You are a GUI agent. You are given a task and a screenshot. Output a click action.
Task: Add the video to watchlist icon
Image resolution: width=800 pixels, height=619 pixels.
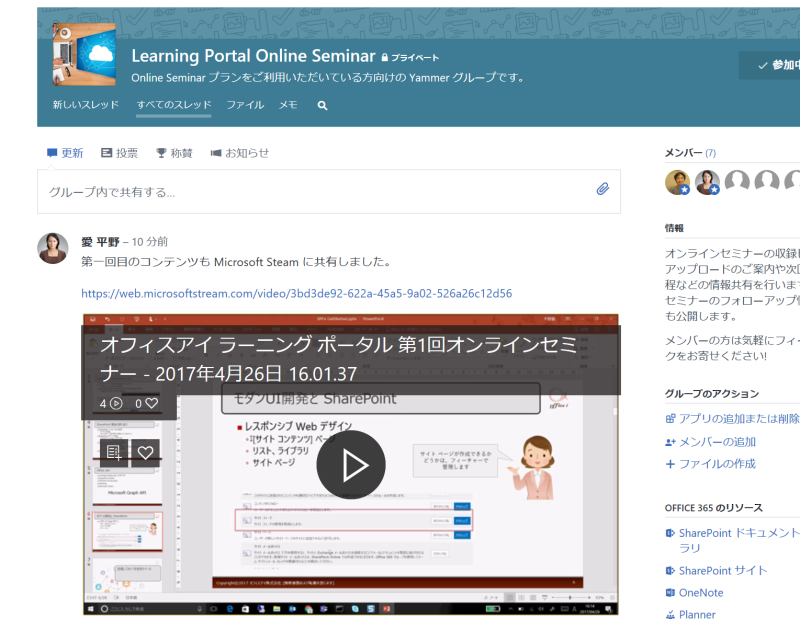pos(114,453)
